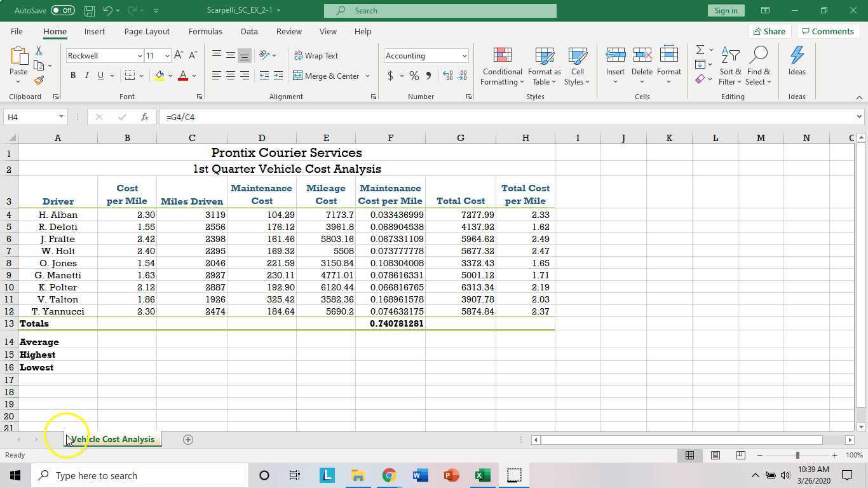Select the Vehicle Cost Analysis sheet tab
Image resolution: width=868 pixels, height=488 pixels.
(112, 439)
